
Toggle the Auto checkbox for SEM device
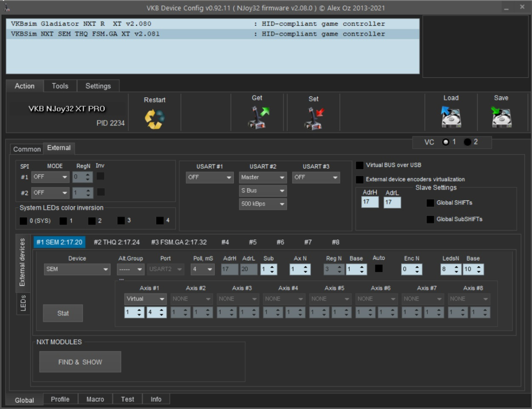(379, 269)
